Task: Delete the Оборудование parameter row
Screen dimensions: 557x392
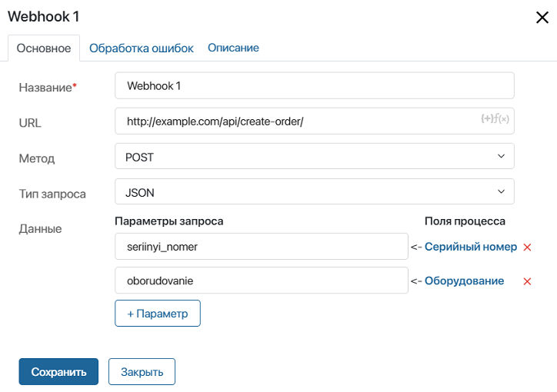Action: (x=527, y=281)
